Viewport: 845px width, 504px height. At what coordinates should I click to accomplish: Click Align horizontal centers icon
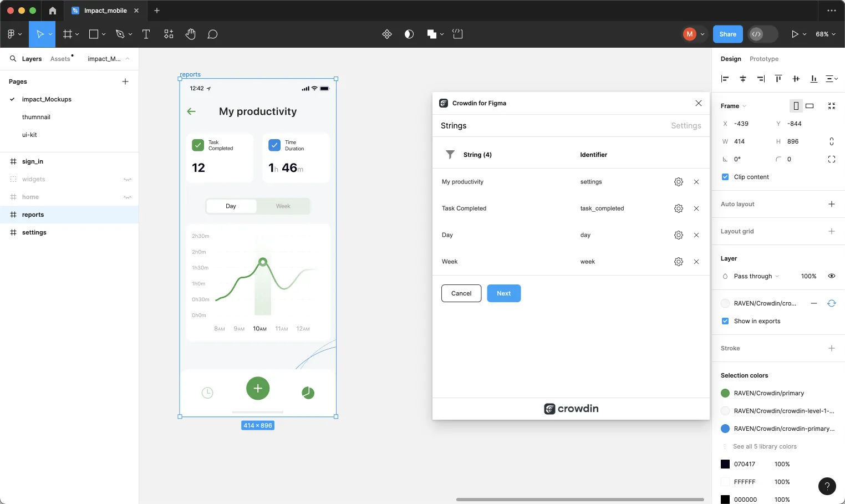[x=743, y=79]
